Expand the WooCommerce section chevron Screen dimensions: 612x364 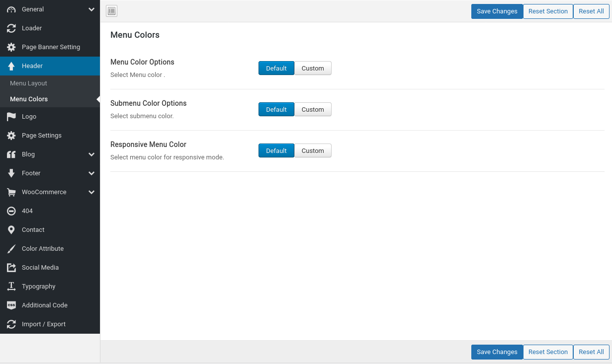(91, 192)
